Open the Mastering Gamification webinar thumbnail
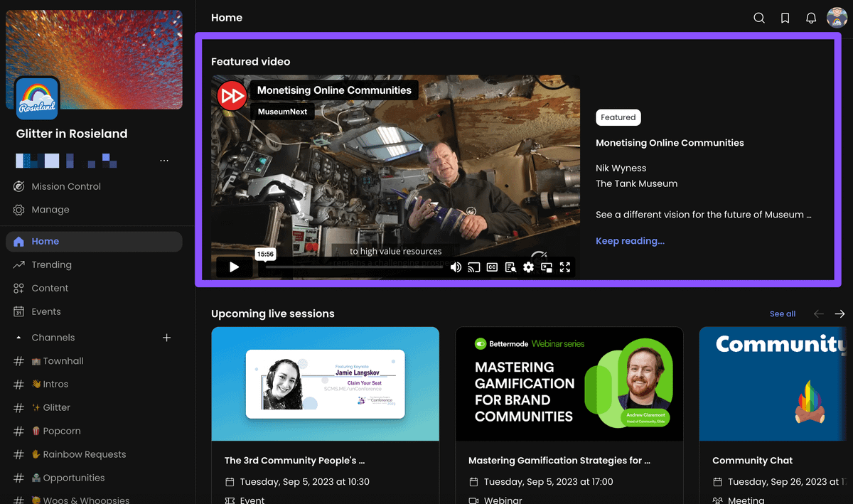 [x=569, y=384]
